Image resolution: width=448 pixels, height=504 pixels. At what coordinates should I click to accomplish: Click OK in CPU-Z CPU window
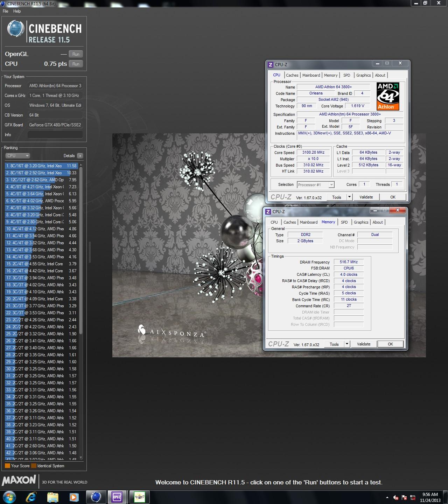point(393,197)
